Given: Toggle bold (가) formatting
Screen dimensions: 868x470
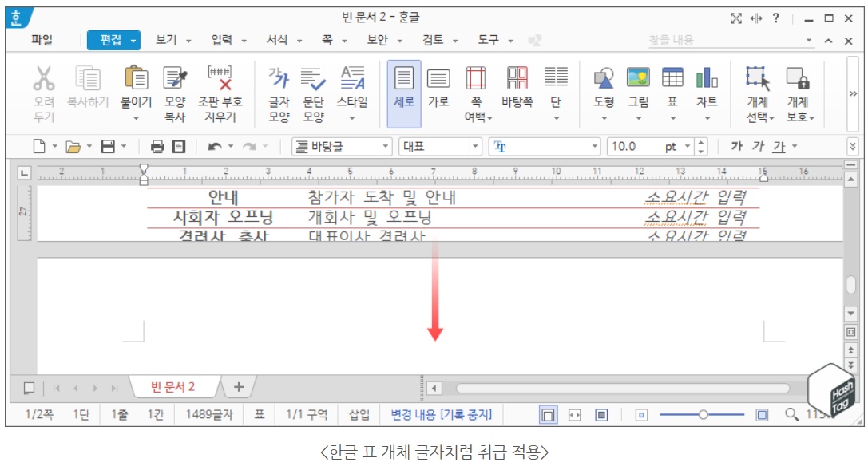Looking at the screenshot, I should coord(736,146).
